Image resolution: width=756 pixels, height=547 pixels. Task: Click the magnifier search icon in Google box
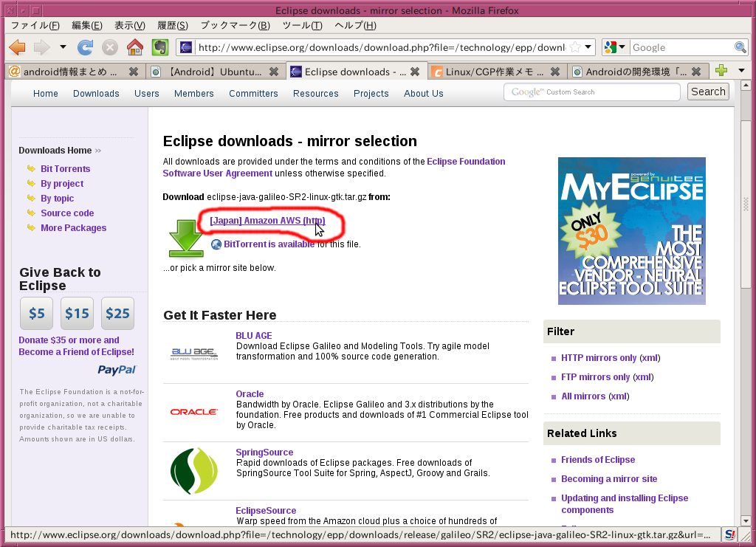click(x=740, y=47)
